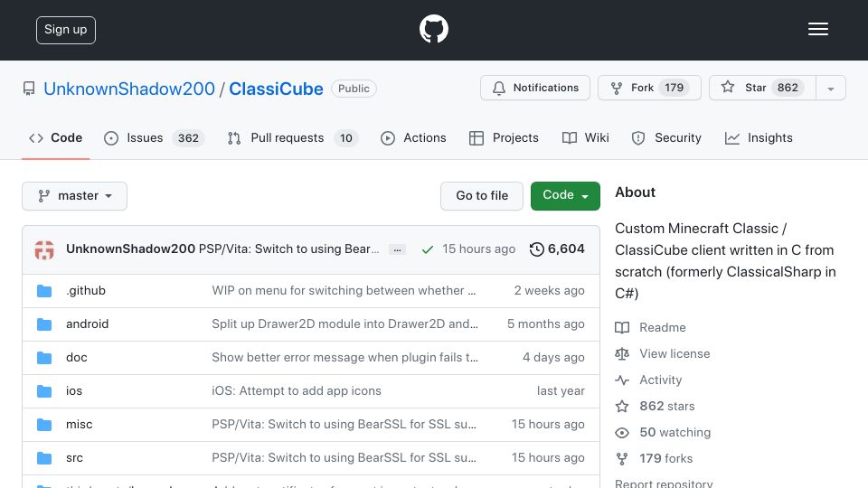Expand the dropdown arrow next to Star

click(830, 88)
